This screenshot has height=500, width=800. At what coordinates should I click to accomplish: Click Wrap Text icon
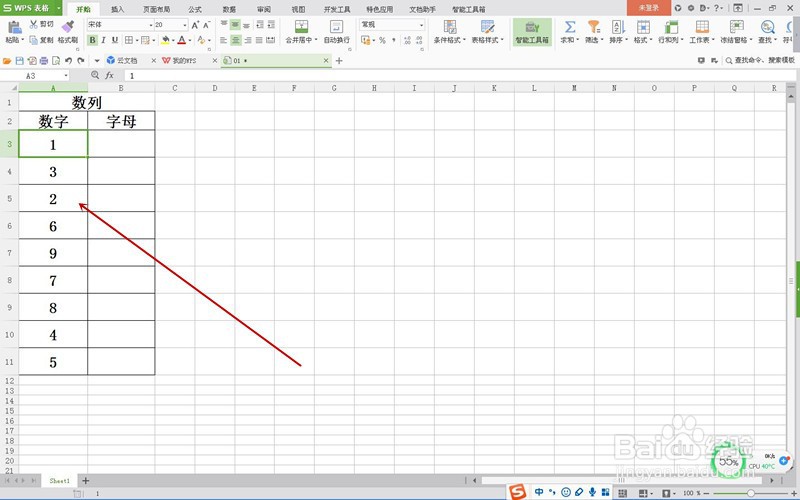click(336, 27)
